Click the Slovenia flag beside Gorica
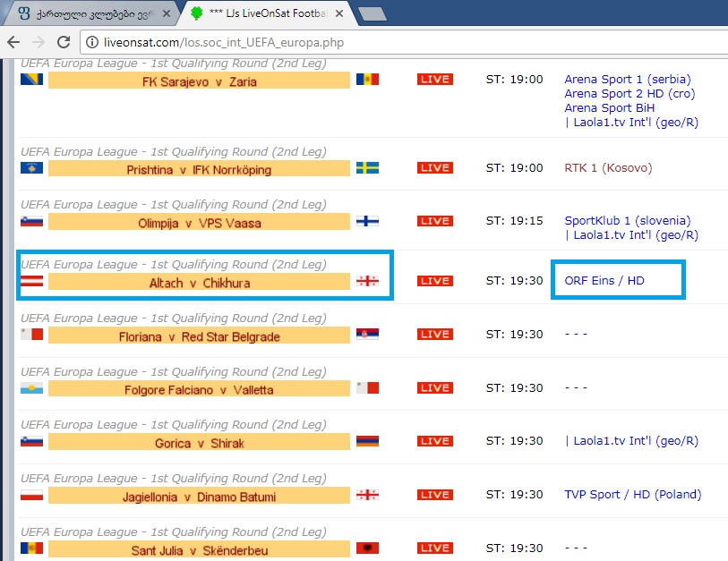The image size is (728, 561). [31, 441]
